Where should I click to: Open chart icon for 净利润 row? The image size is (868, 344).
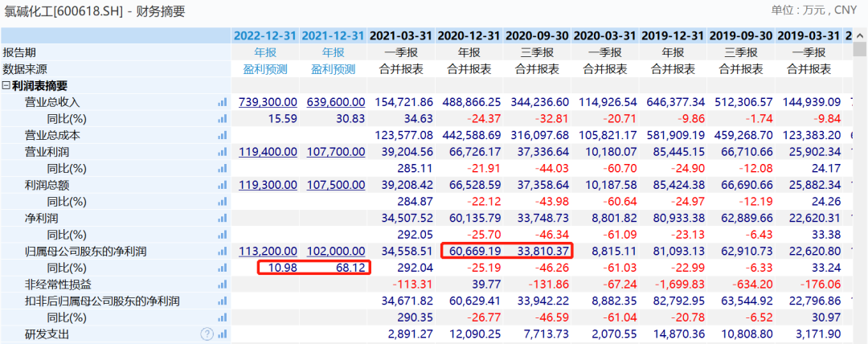click(x=223, y=219)
